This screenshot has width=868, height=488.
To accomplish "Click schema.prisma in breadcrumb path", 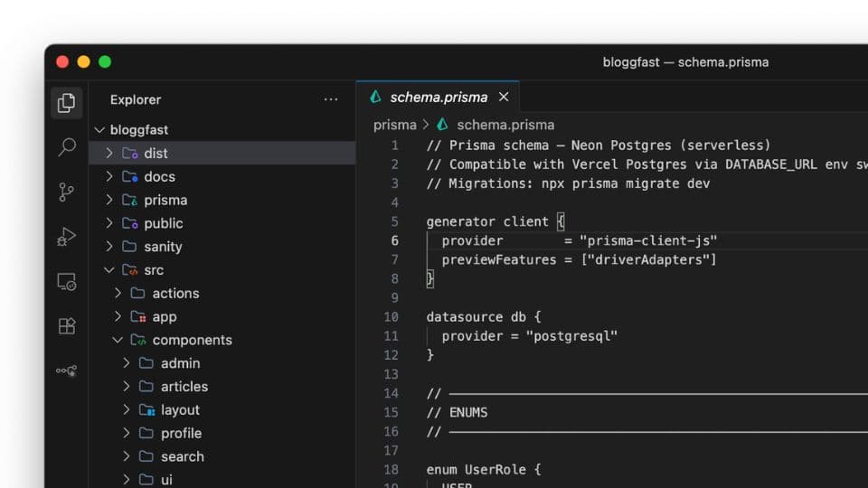I will (505, 125).
